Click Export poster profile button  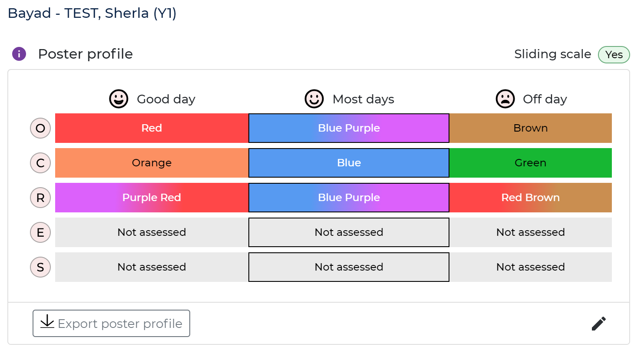[x=111, y=324]
